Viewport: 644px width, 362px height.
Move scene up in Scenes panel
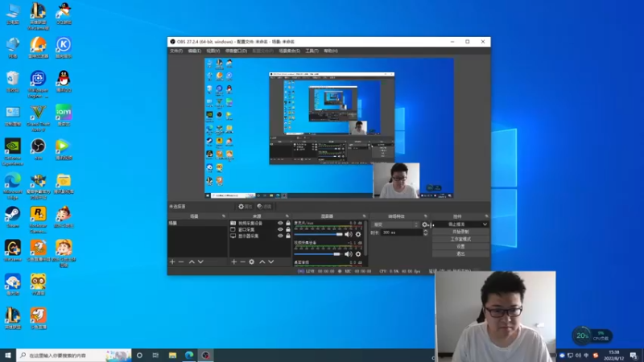pyautogui.click(x=192, y=262)
